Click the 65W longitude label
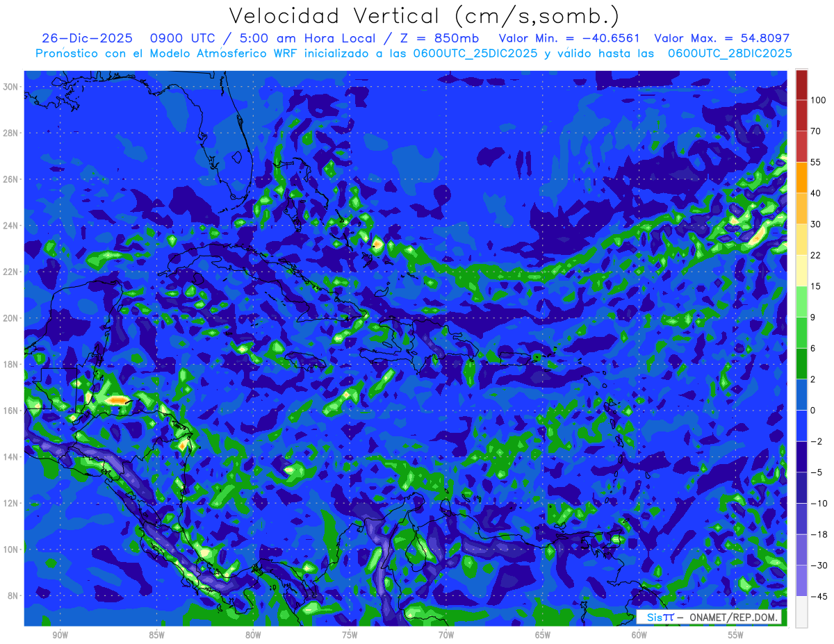This screenshot has width=834, height=644. (x=543, y=636)
